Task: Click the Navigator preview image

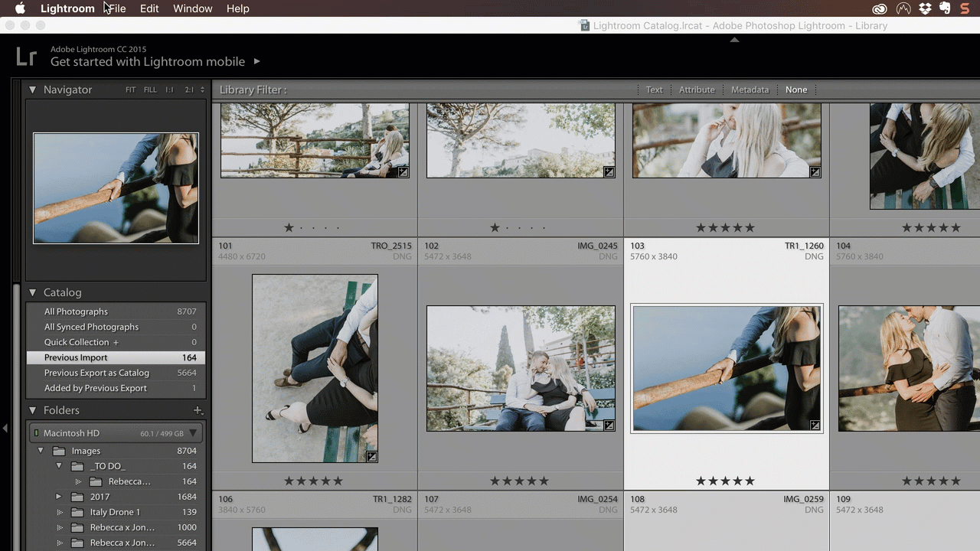Action: 116,188
